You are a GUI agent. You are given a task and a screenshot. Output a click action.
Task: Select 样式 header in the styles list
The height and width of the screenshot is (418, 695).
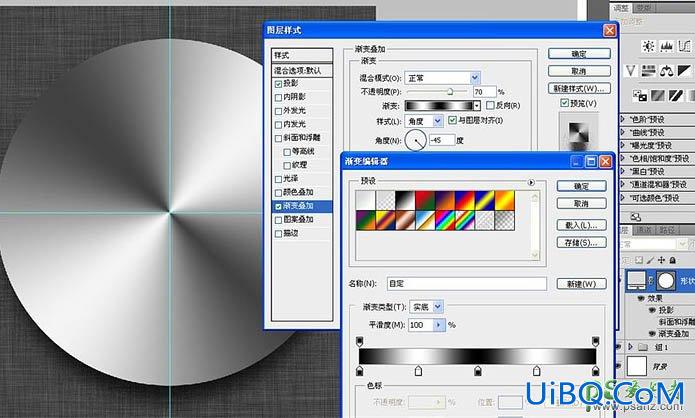302,55
